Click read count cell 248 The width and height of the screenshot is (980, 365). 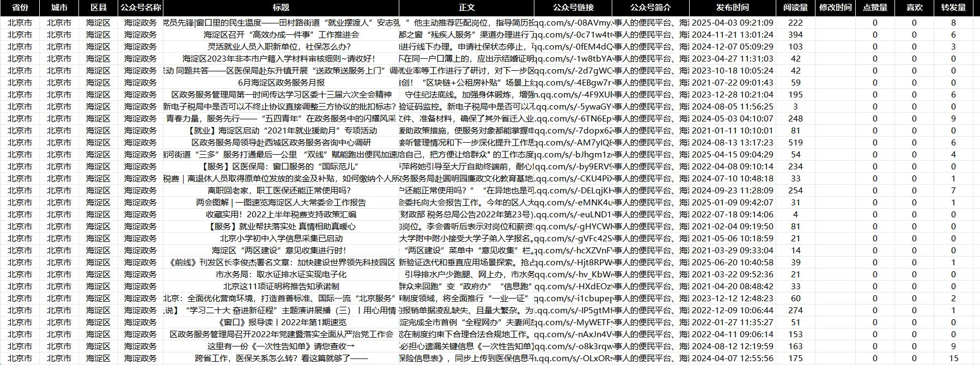(795, 118)
